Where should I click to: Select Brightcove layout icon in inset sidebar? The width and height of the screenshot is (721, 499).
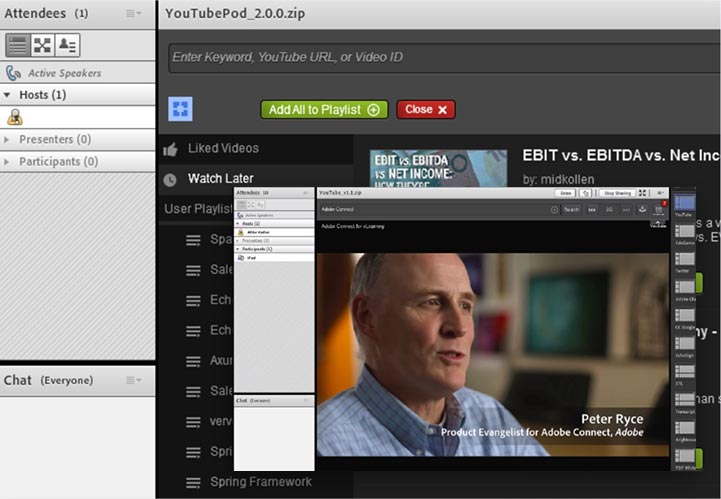point(685,428)
